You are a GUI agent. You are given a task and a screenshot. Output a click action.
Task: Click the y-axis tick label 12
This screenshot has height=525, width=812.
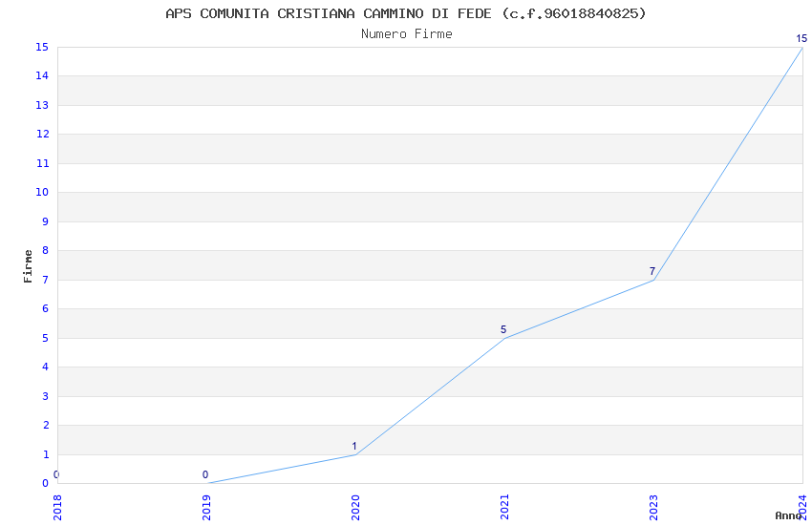point(42,134)
